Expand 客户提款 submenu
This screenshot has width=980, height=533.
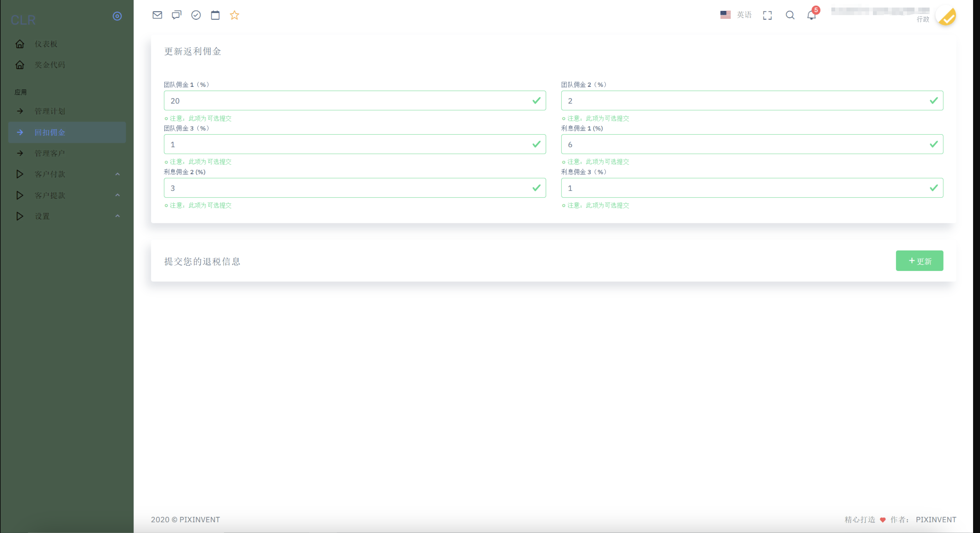[x=67, y=195]
